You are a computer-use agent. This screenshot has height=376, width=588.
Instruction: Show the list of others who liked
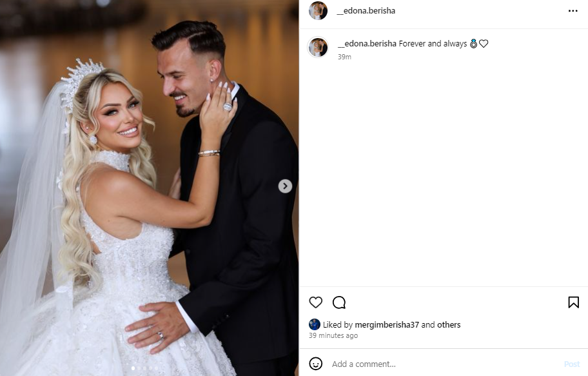[x=449, y=325]
